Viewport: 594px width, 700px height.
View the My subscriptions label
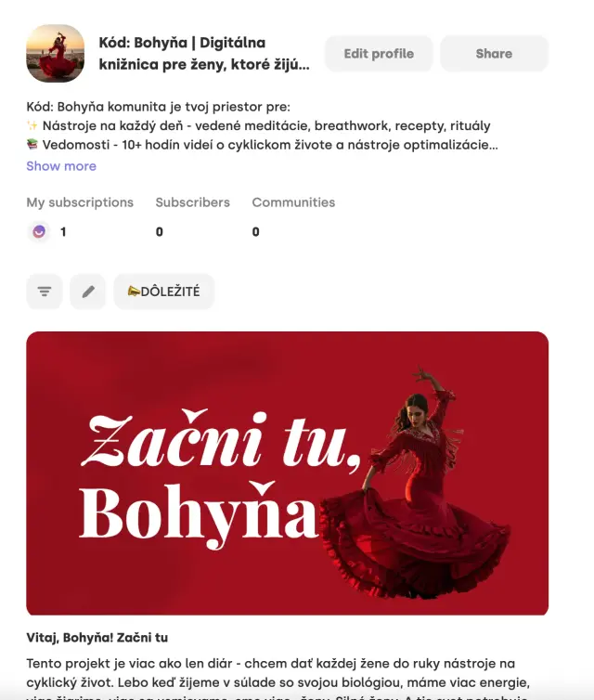click(x=80, y=202)
